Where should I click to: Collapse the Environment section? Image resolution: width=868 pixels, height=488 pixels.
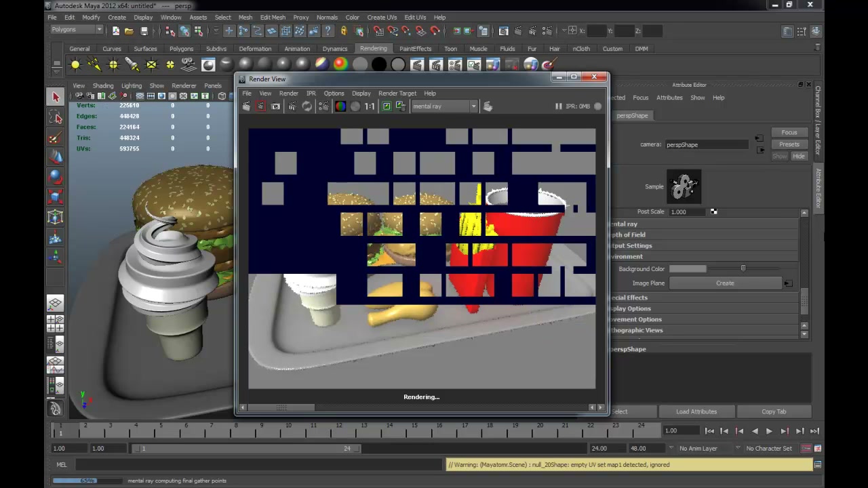pos(705,256)
